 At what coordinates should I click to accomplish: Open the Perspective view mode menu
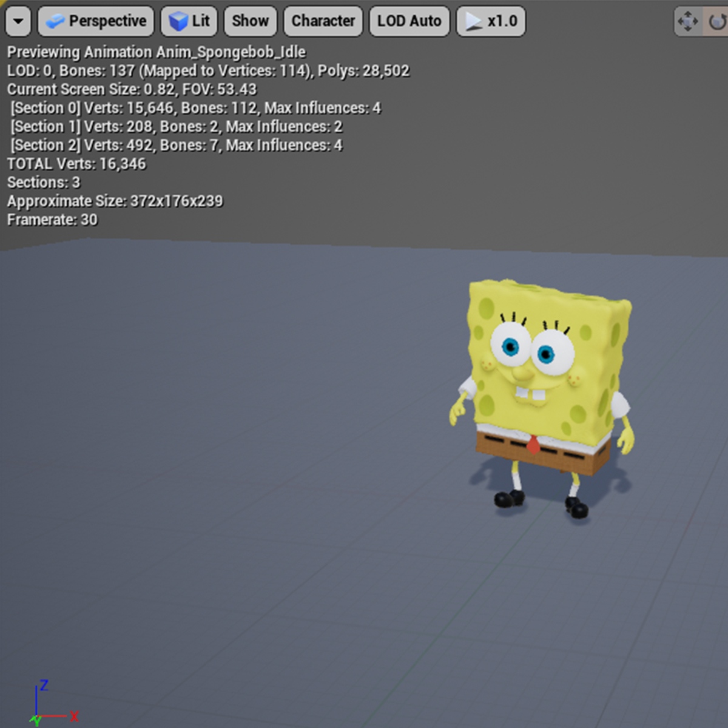click(x=96, y=21)
